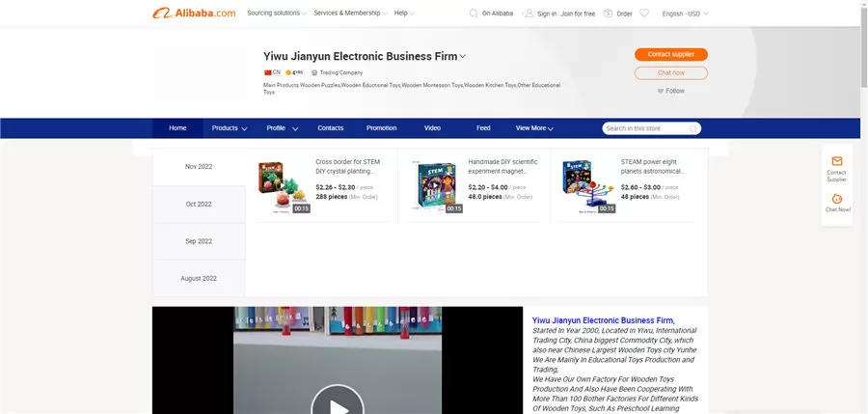The width and height of the screenshot is (868, 414).
Task: Open Cross border for STEM DIY crystal planting link
Action: click(x=347, y=166)
